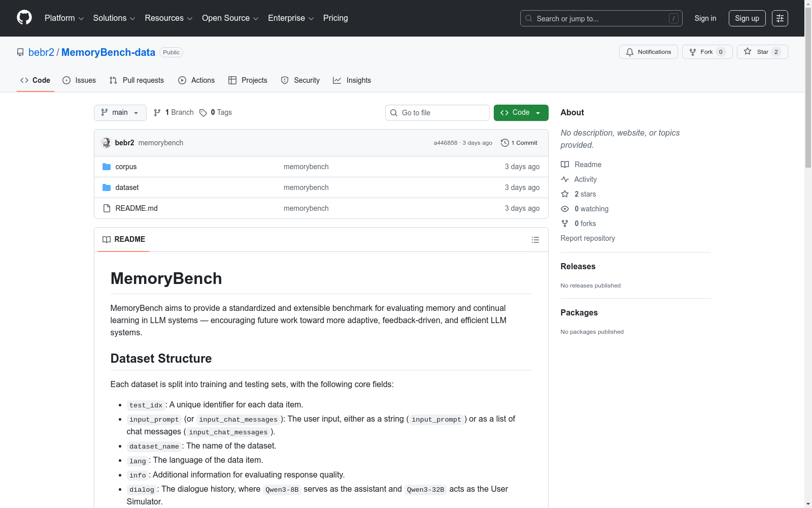Screen dimensions: 812x508
Task: Click the repository icon beside bebr2
Action: 20,52
